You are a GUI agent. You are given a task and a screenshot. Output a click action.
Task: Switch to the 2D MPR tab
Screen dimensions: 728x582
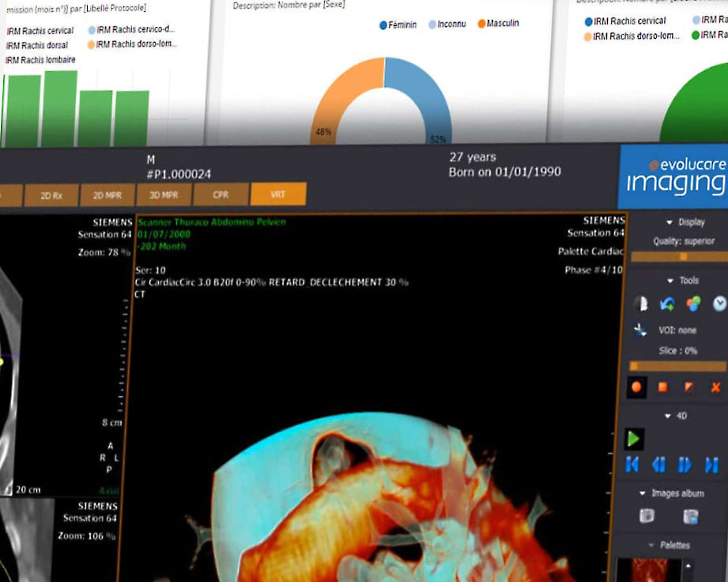coord(108,195)
